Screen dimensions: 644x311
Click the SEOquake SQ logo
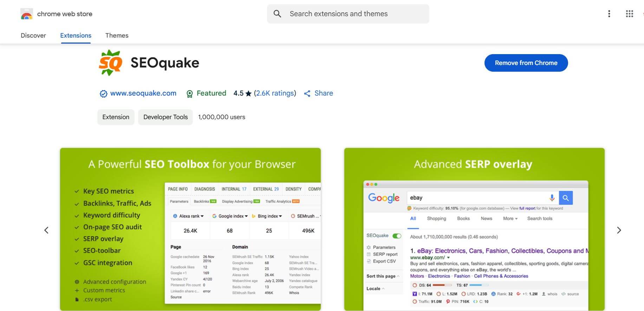[111, 63]
